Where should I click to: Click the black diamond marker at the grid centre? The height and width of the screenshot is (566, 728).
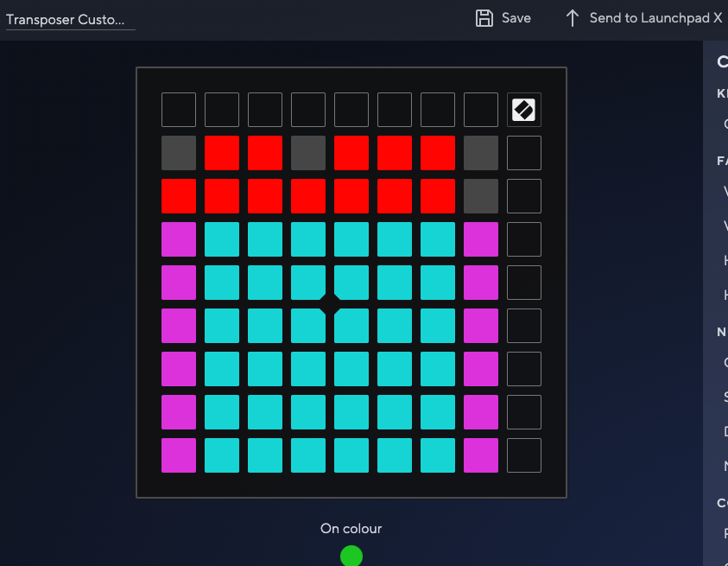click(330, 304)
